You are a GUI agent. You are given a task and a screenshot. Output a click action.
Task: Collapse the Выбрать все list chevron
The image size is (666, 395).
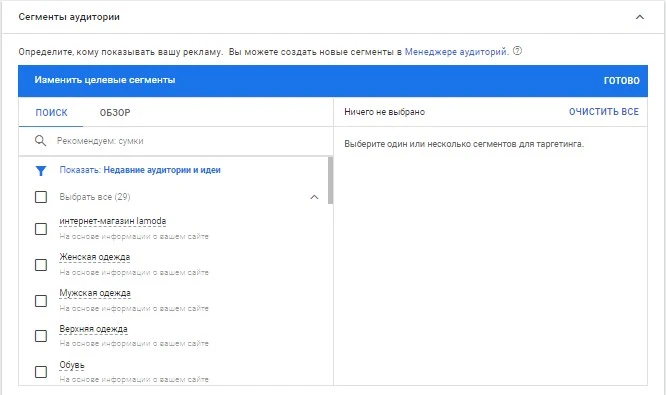(x=314, y=197)
